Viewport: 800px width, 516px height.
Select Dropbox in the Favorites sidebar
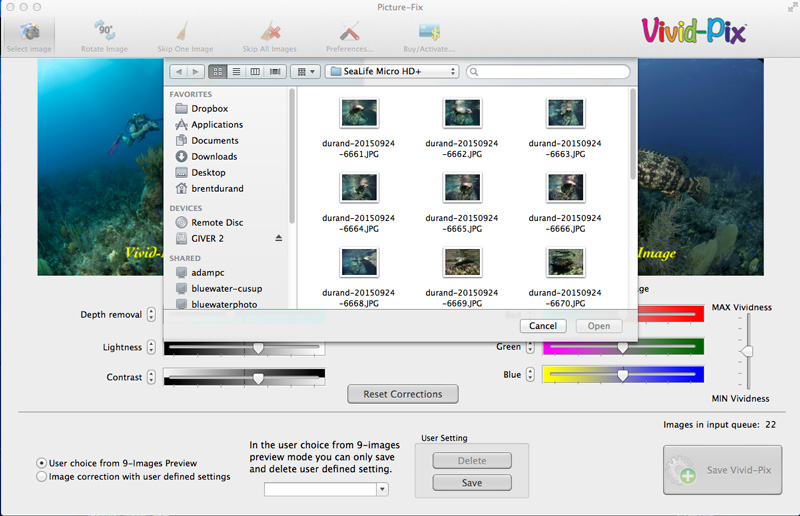(209, 109)
